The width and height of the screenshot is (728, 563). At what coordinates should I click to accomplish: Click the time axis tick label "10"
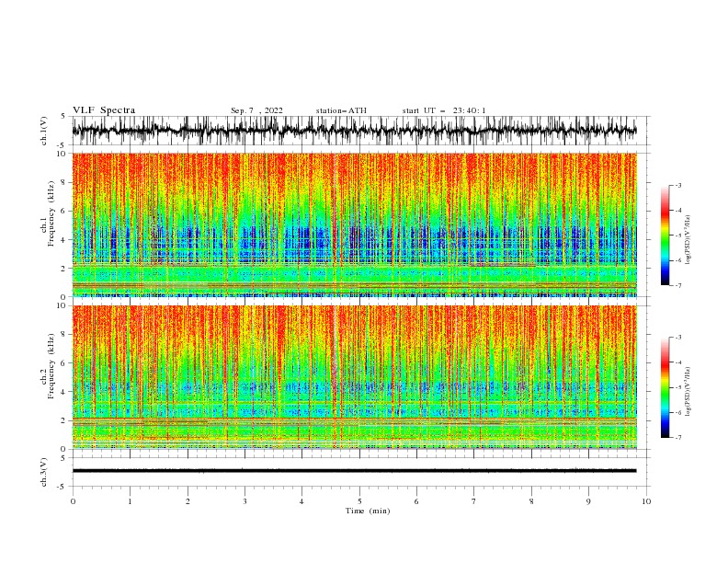(x=646, y=501)
